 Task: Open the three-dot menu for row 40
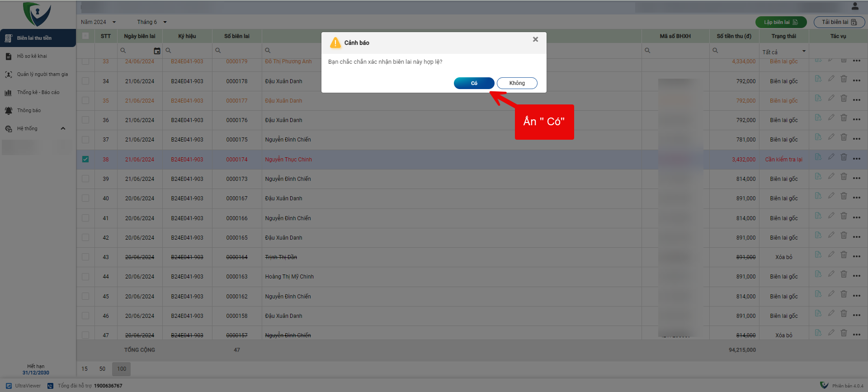857,198
